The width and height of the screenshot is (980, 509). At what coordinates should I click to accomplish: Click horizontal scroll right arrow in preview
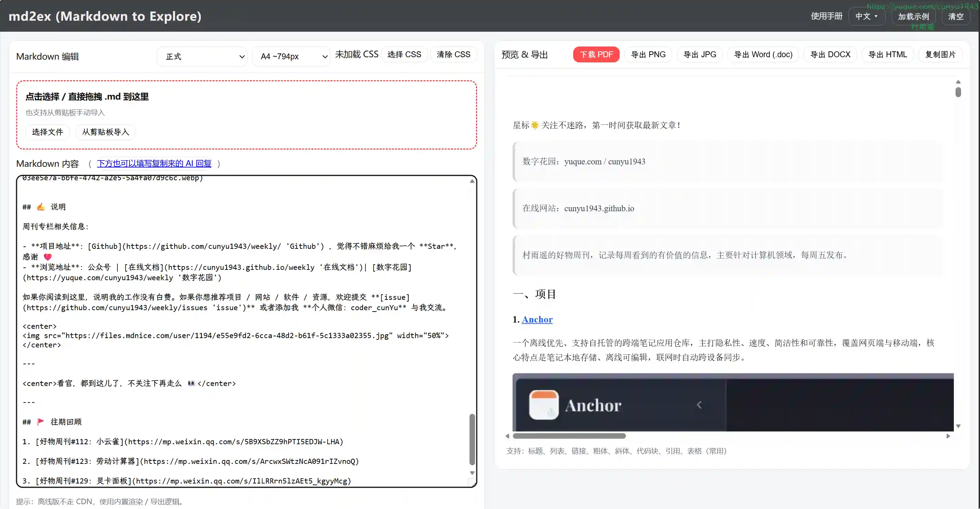coord(948,436)
